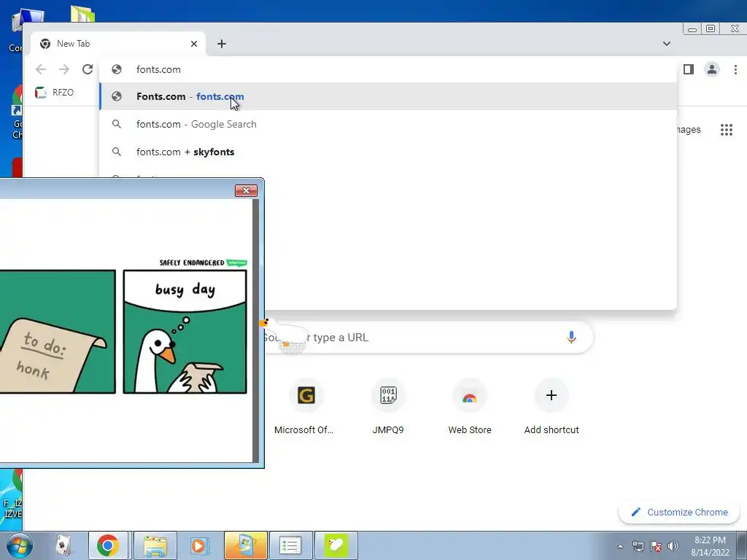Image resolution: width=747 pixels, height=560 pixels.
Task: Expand the tab search chevron
Action: pos(667,44)
